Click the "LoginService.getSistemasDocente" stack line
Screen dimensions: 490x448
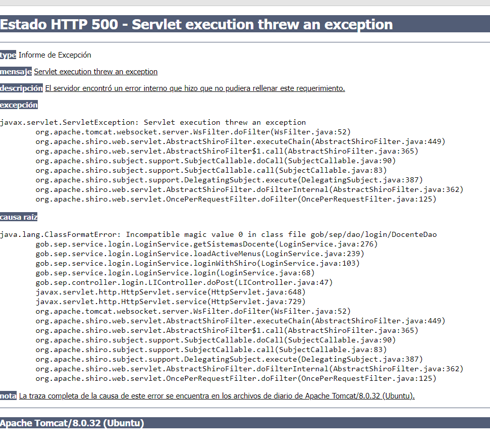(x=206, y=244)
